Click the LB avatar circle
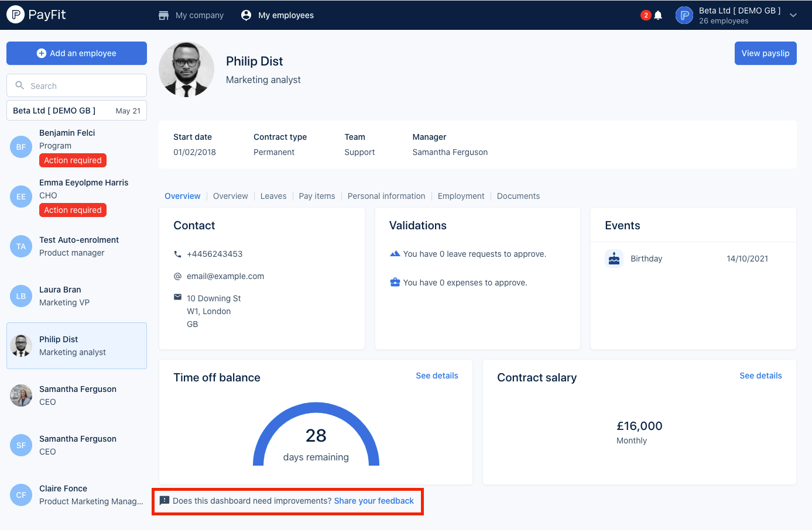 click(x=21, y=296)
